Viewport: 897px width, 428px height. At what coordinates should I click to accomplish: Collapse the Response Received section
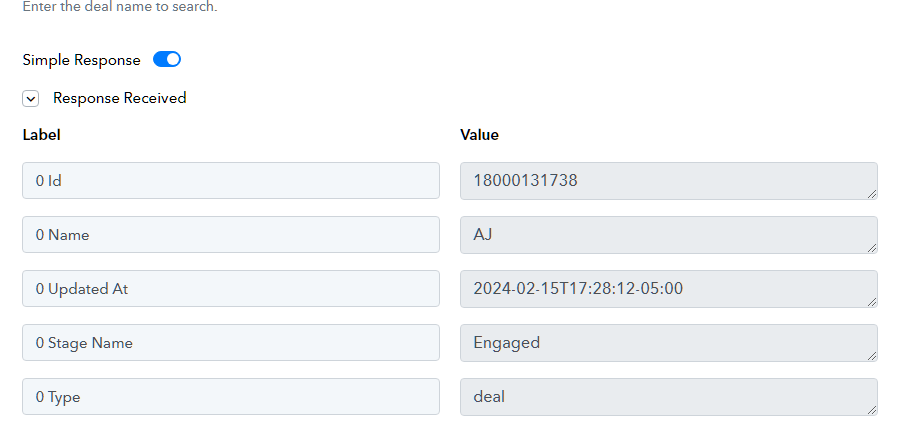coord(30,98)
